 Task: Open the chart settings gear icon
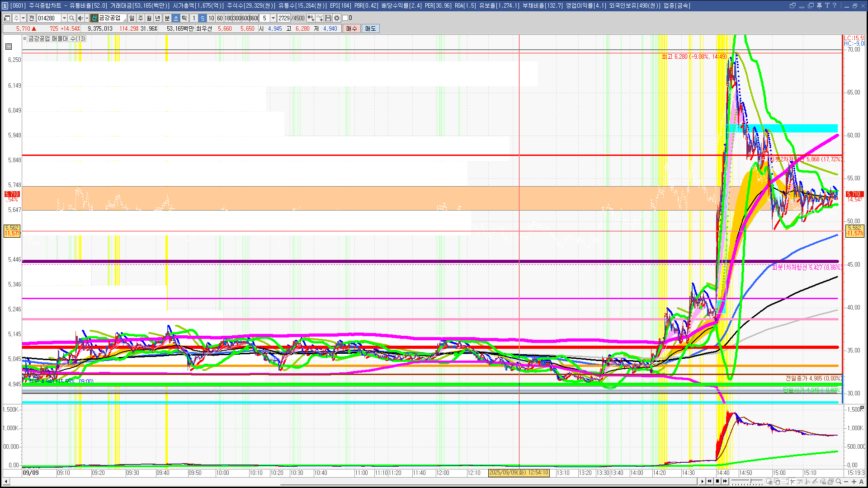(x=337, y=18)
